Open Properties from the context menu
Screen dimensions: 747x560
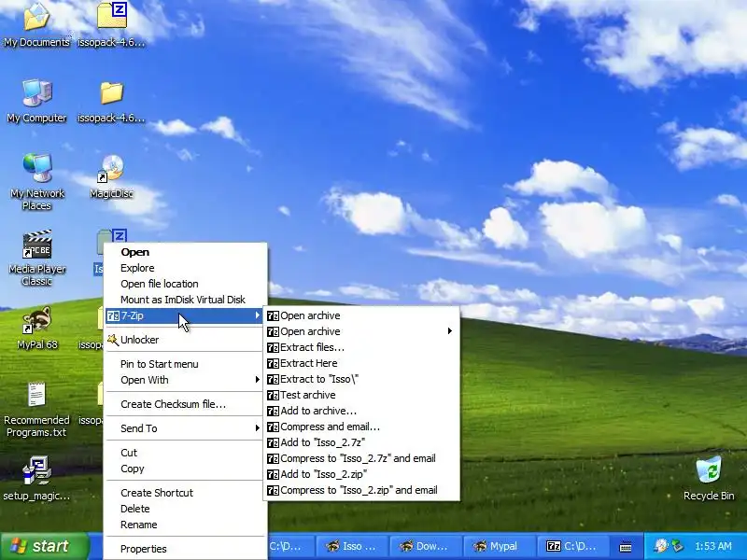pyautogui.click(x=185, y=549)
